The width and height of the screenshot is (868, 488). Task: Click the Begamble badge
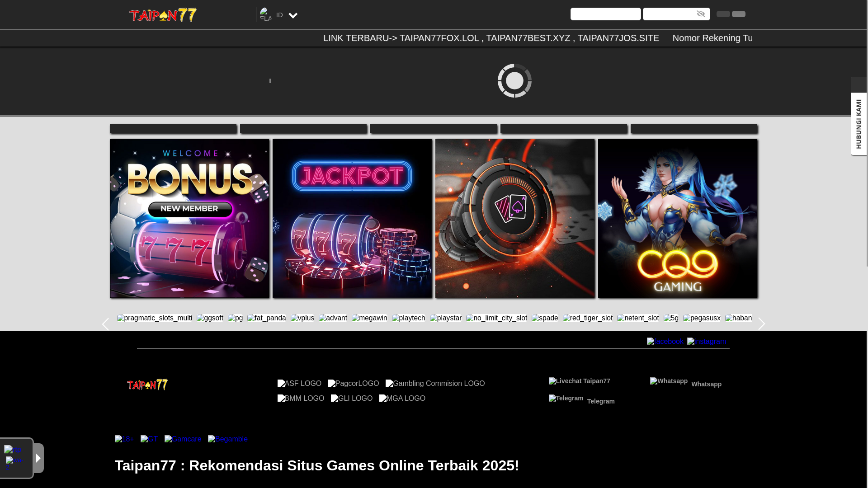click(x=228, y=439)
